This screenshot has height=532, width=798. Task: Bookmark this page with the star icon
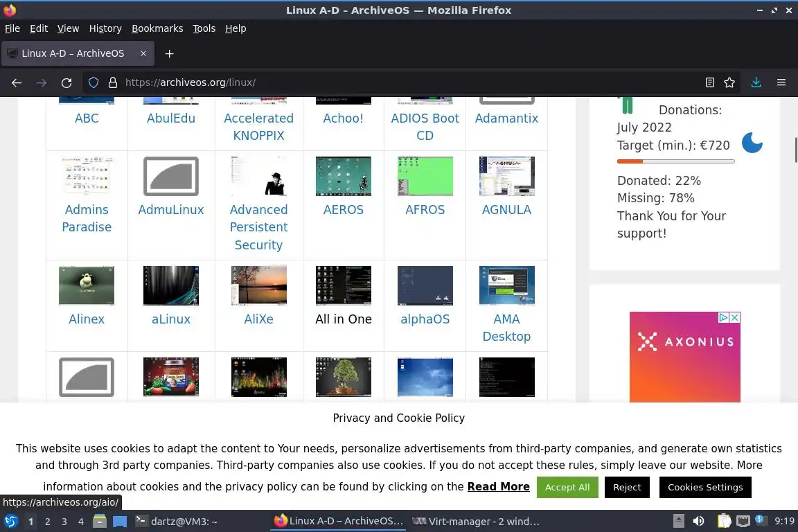coord(729,82)
